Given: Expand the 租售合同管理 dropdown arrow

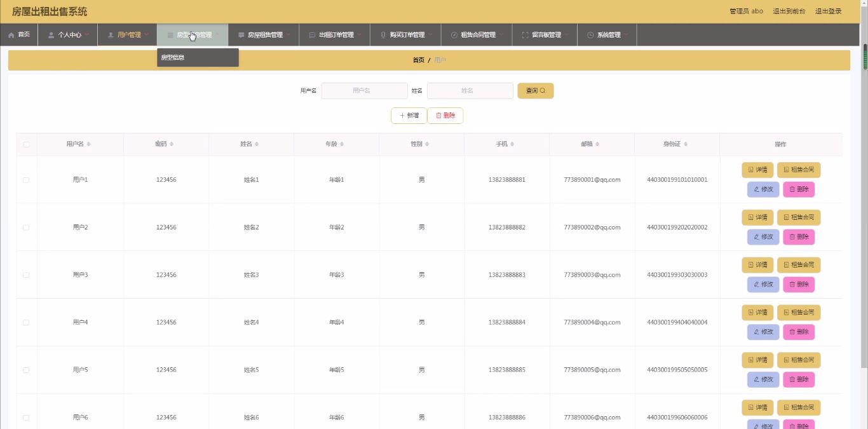Looking at the screenshot, I should click(x=501, y=35).
